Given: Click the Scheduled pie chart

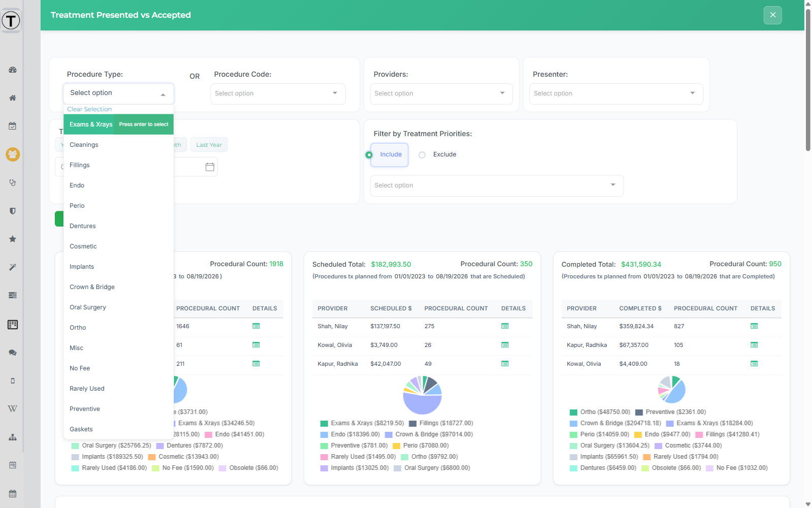Looking at the screenshot, I should click(x=422, y=395).
